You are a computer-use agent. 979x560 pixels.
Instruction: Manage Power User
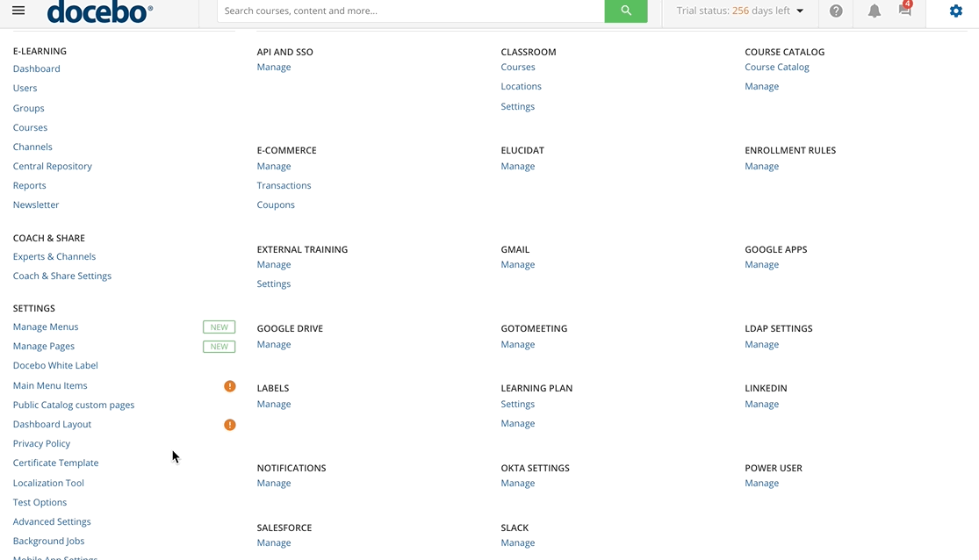point(762,484)
